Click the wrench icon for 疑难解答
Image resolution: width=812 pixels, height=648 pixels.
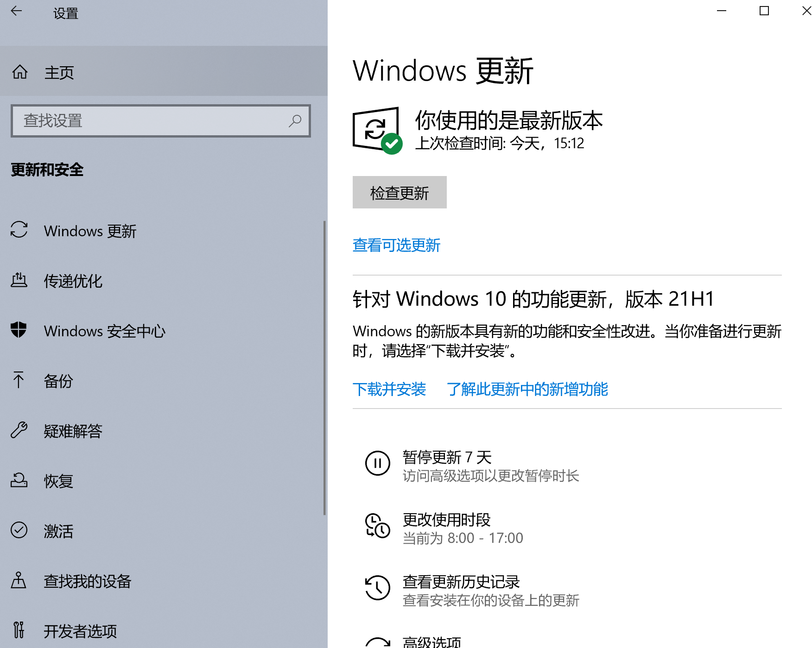[19, 430]
